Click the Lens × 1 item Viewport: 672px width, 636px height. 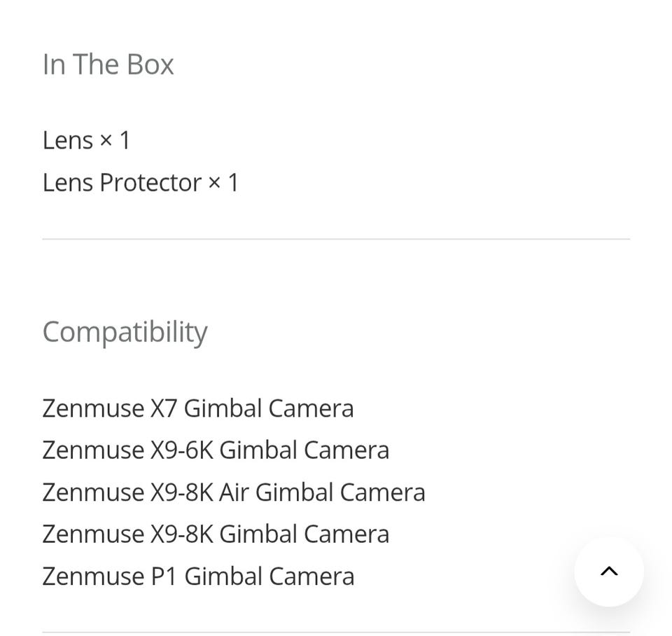[x=86, y=140]
